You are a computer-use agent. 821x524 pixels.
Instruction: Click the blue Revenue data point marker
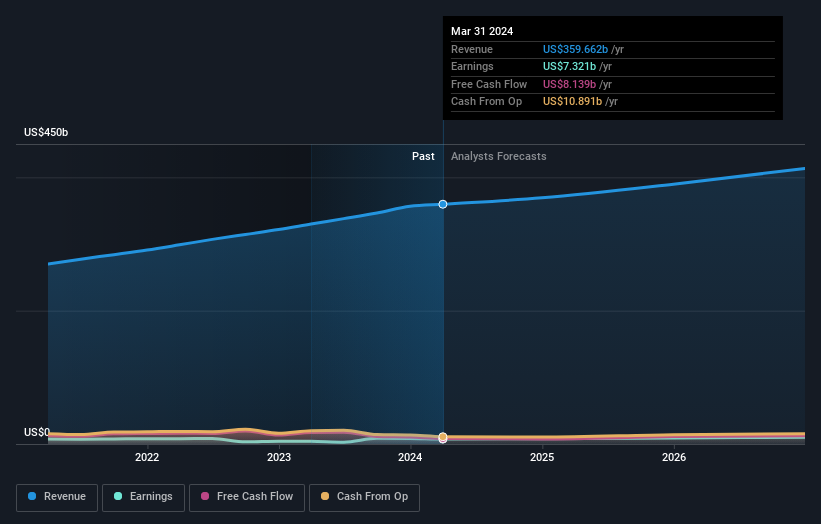pos(443,204)
